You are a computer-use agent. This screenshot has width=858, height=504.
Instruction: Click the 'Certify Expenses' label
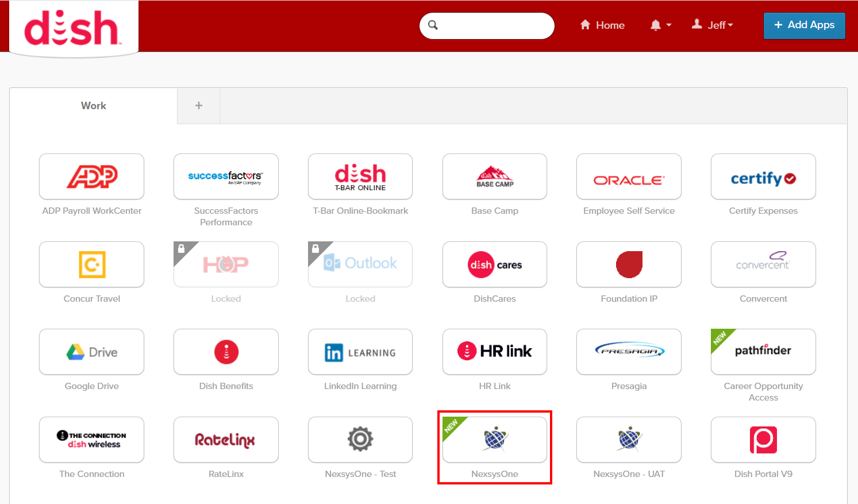[x=763, y=211]
